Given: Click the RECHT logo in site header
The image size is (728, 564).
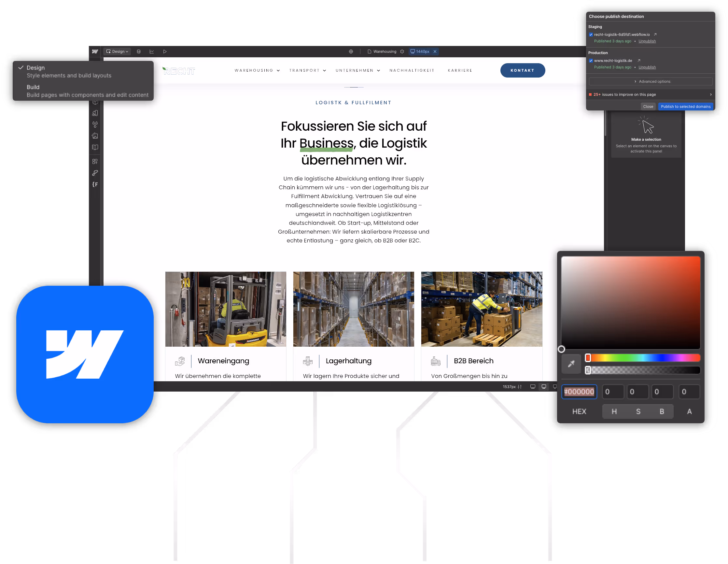Looking at the screenshot, I should coord(179,71).
